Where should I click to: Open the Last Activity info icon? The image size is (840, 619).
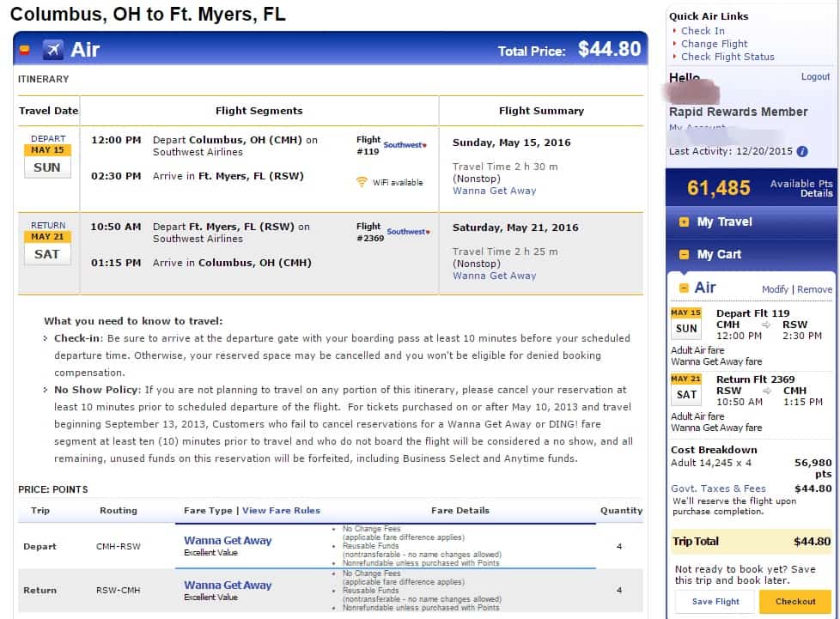coord(802,152)
